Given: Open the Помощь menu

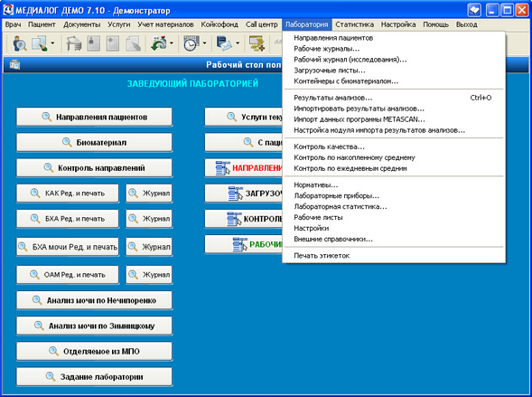Looking at the screenshot, I should 435,24.
